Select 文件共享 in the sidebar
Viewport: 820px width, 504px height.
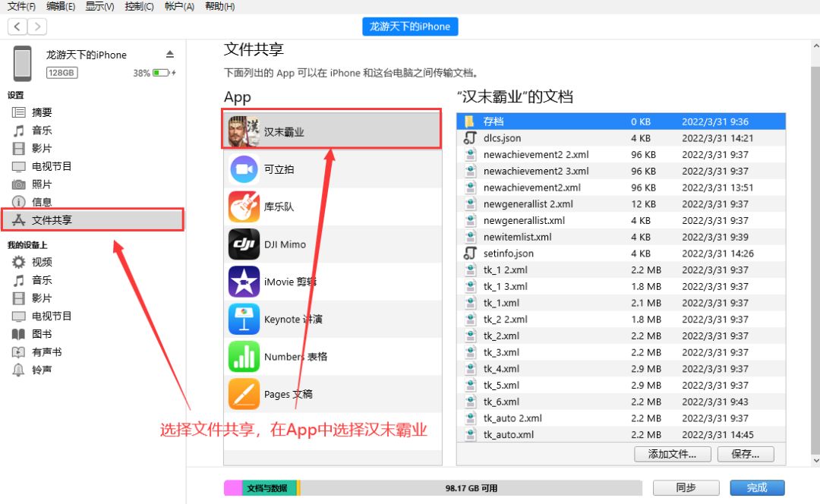93,219
